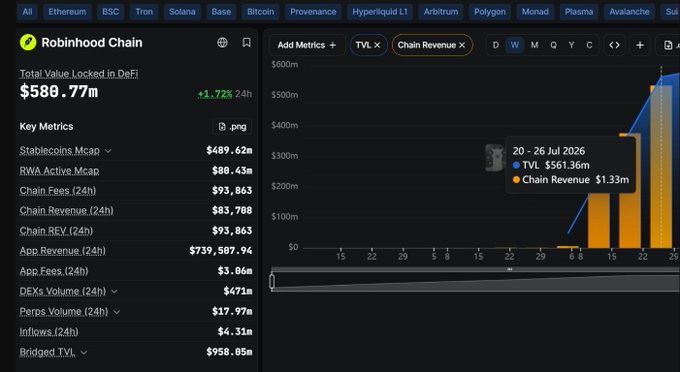Select weekly W interval

pos(515,45)
